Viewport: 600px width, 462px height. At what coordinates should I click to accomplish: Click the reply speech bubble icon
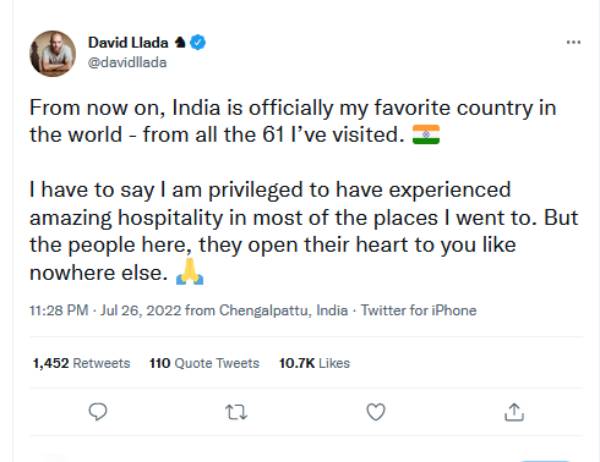coord(98,411)
